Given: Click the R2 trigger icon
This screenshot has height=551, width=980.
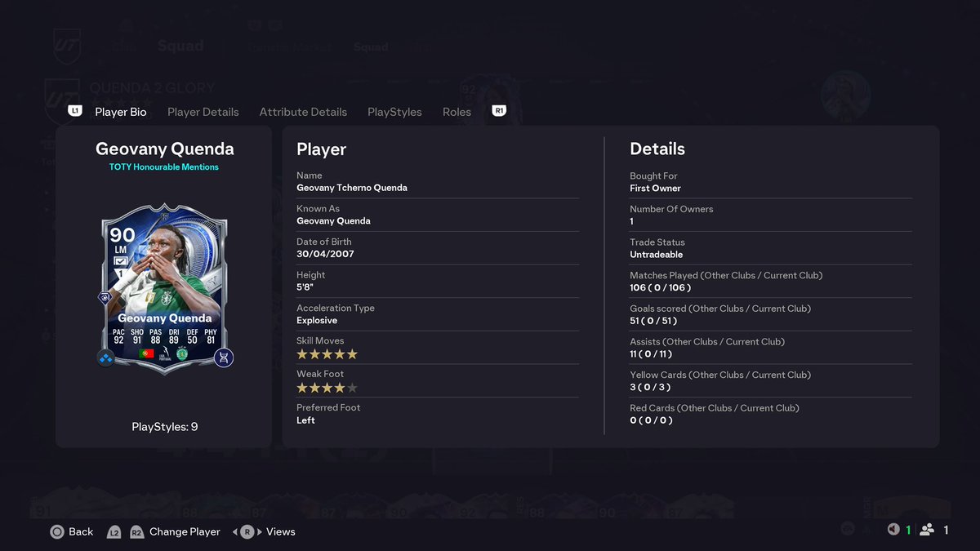Looking at the screenshot, I should tap(136, 532).
